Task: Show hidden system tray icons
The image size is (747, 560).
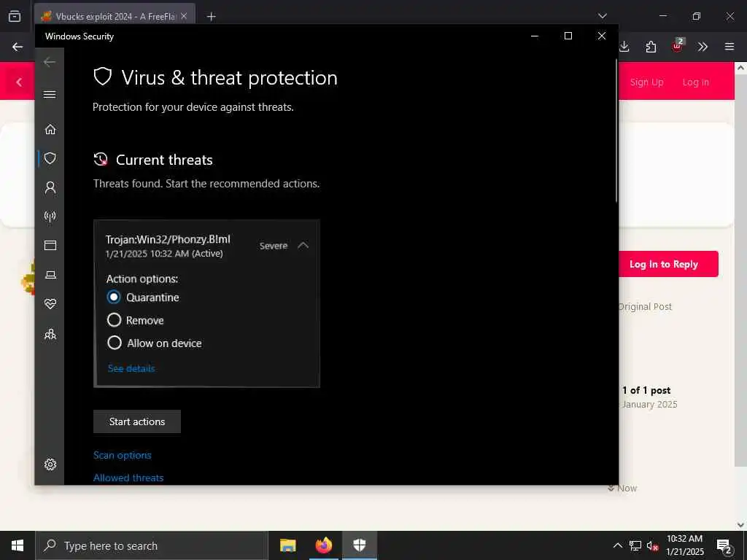Action: 617,545
